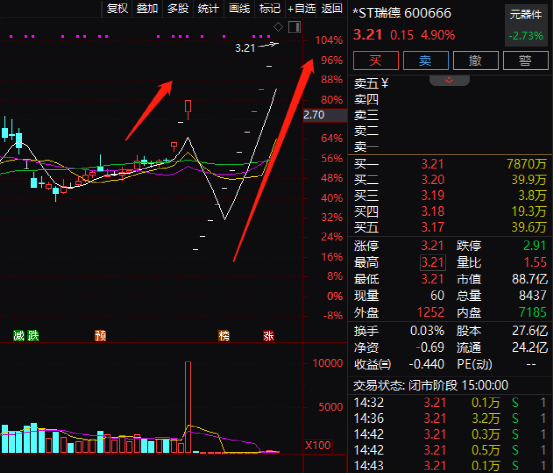Click the 返回 button
Screen dimensions: 553x473
pos(332,8)
